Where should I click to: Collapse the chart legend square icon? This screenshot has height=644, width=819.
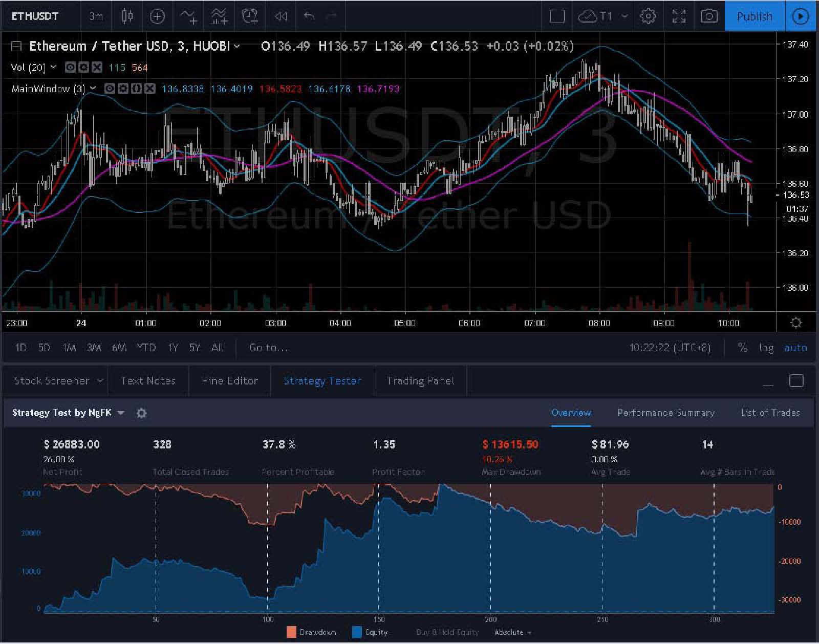(16, 46)
